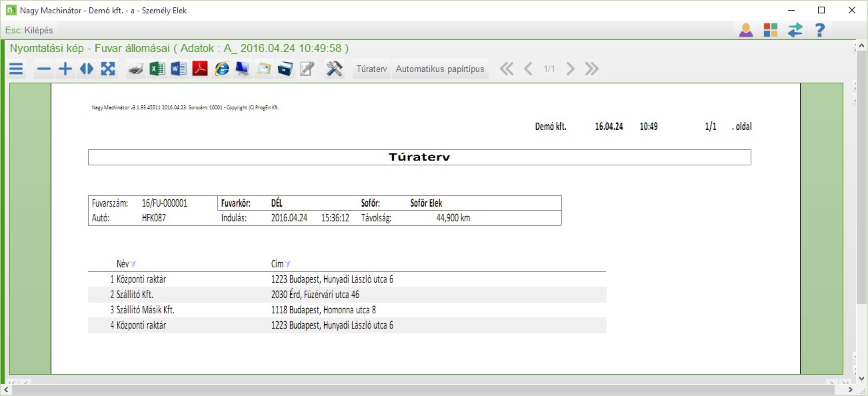Screen dimensions: 868x396
Task: Go to the next page arrow
Action: click(x=570, y=69)
